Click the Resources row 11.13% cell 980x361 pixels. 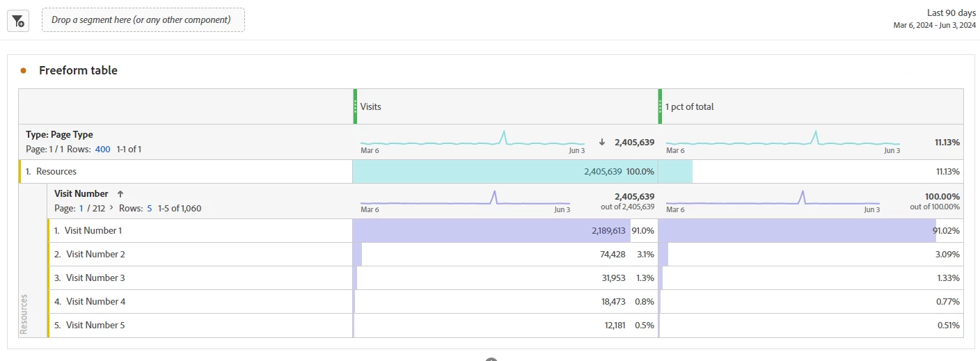coord(811,171)
